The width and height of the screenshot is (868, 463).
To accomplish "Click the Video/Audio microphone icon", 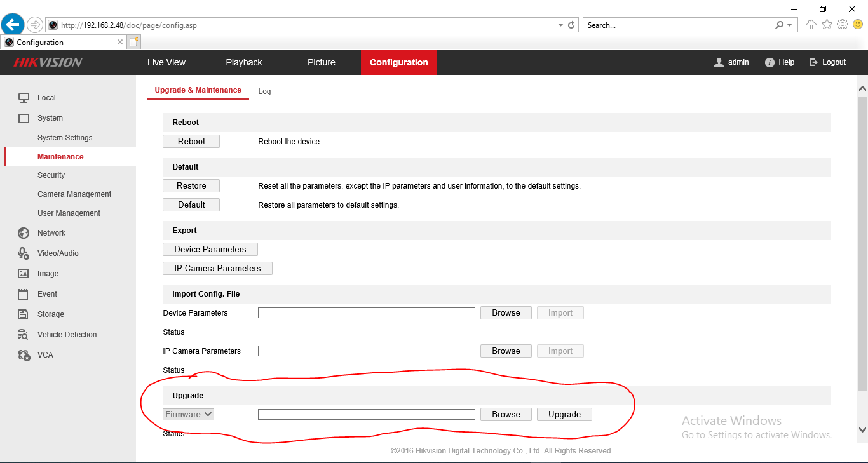I will pyautogui.click(x=24, y=253).
